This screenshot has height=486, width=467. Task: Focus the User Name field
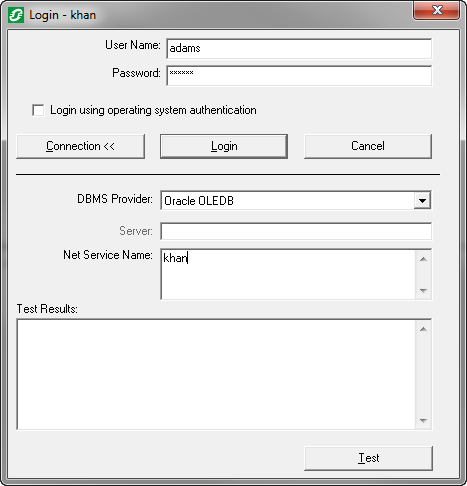(x=299, y=49)
